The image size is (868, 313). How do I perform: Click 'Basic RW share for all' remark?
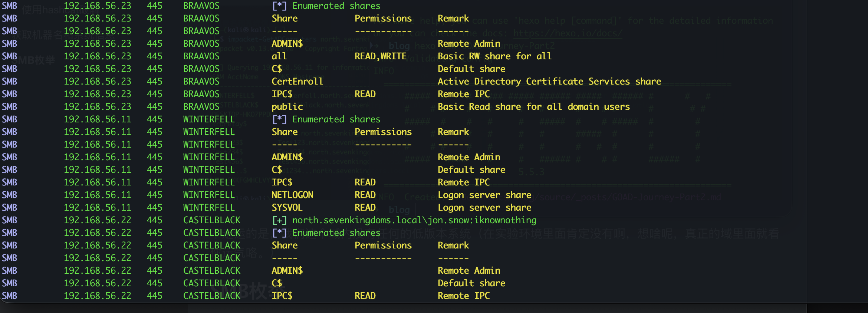coord(494,56)
